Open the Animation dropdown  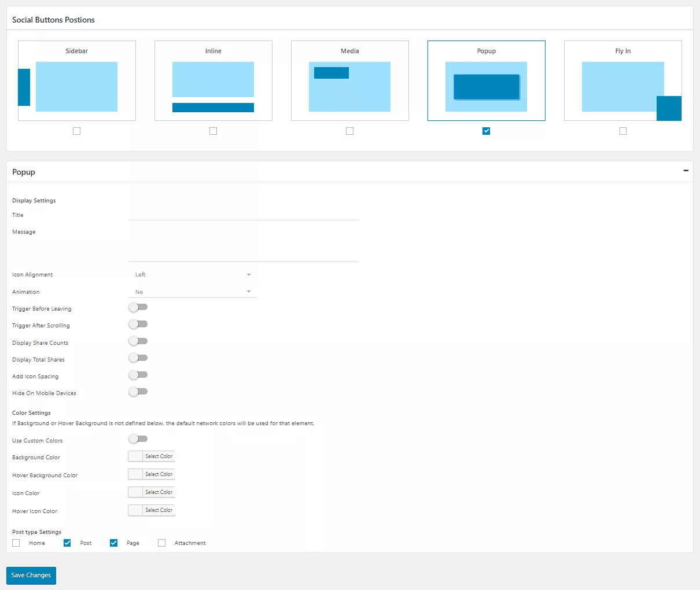(192, 292)
